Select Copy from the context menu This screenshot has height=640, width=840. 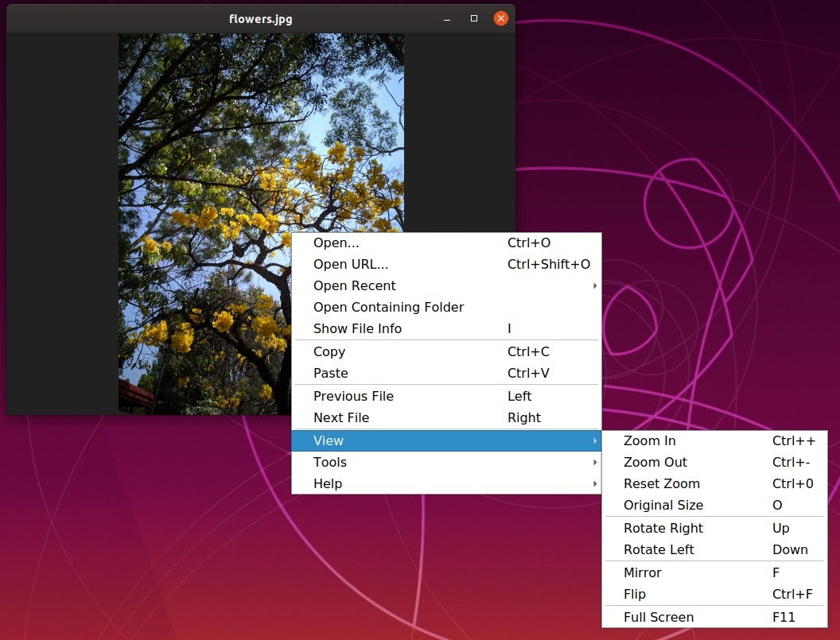[329, 352]
